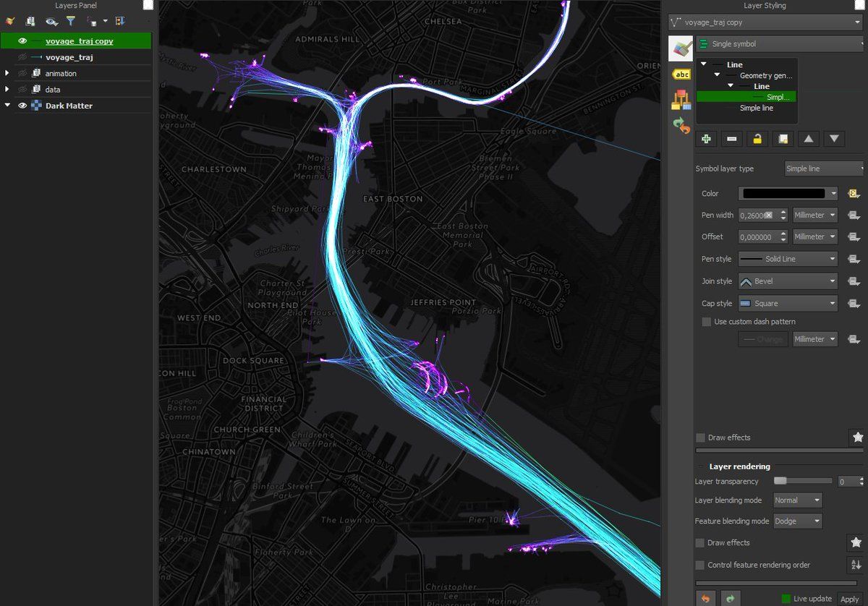Toggle visibility of voyage_traj layer
Image resolution: width=868 pixels, height=606 pixels.
(x=22, y=57)
